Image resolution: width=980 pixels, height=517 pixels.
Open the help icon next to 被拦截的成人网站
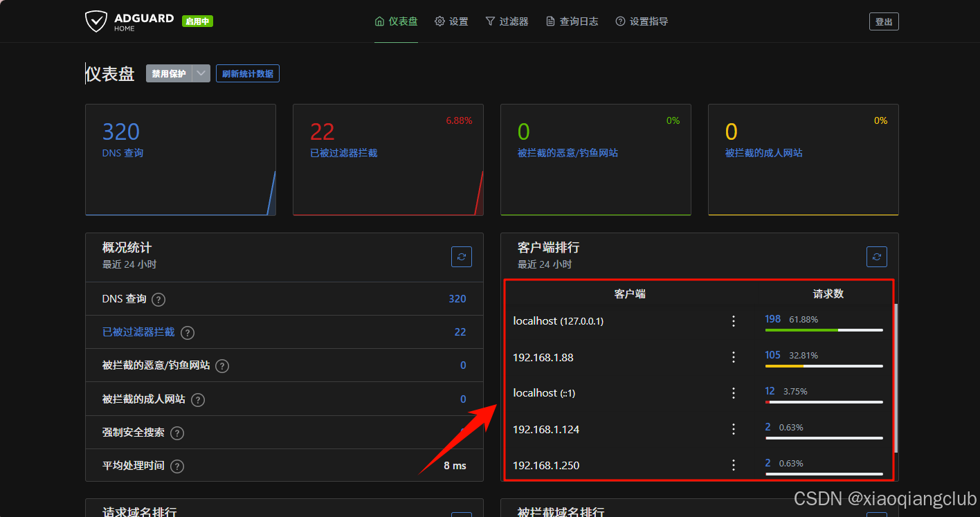pos(198,399)
